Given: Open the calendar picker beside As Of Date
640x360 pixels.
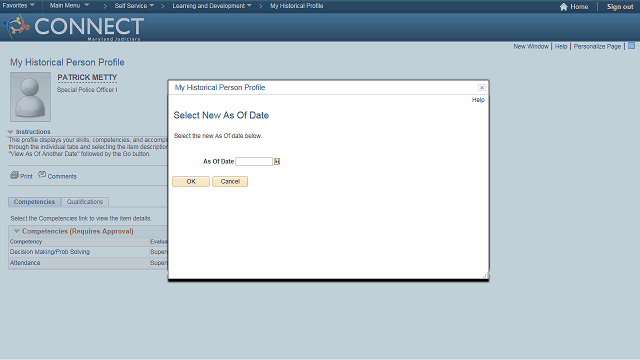Looking at the screenshot, I should [277, 162].
